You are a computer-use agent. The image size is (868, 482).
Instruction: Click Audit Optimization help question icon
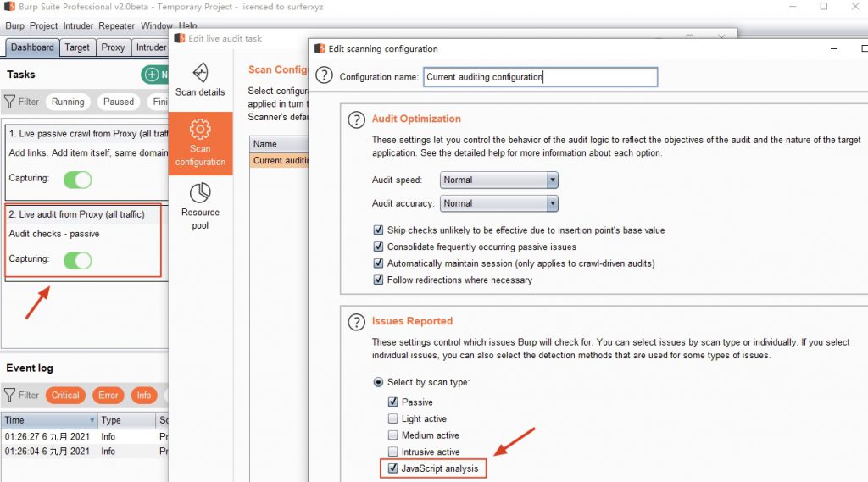[356, 119]
